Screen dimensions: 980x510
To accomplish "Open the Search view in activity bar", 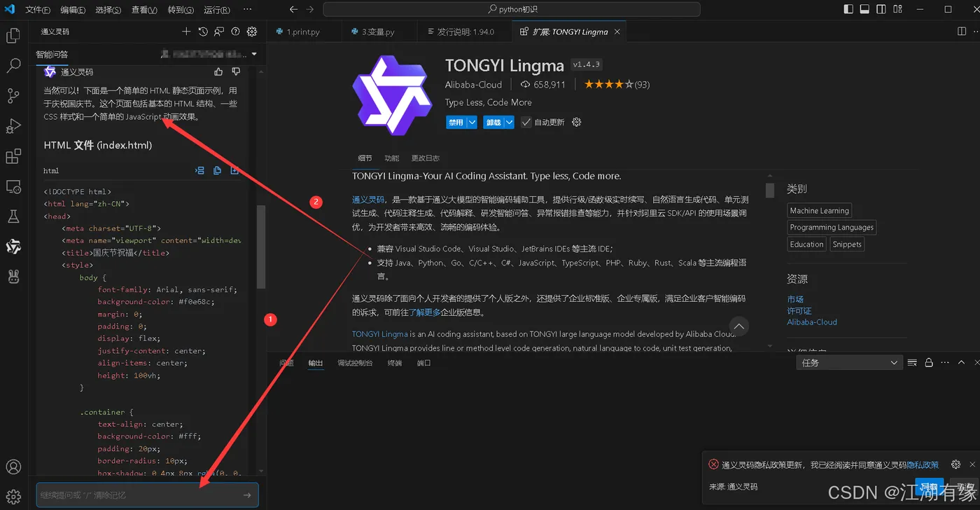I will pyautogui.click(x=13, y=66).
